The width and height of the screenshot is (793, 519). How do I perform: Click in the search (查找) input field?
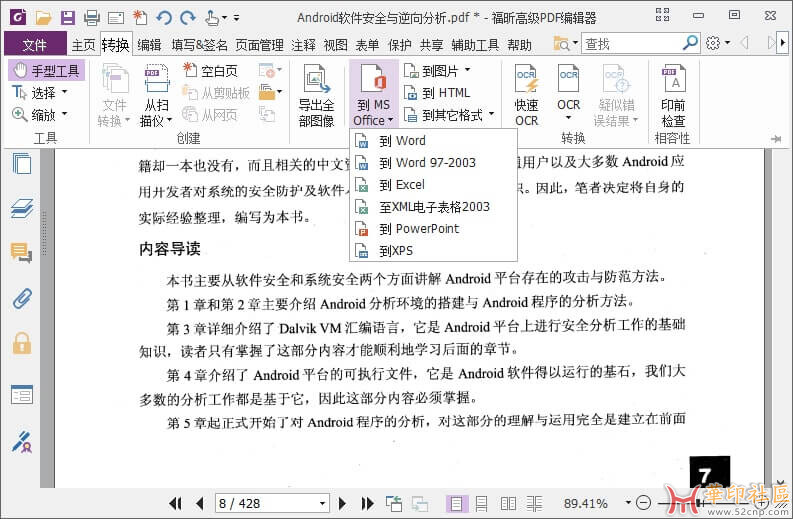(x=632, y=44)
